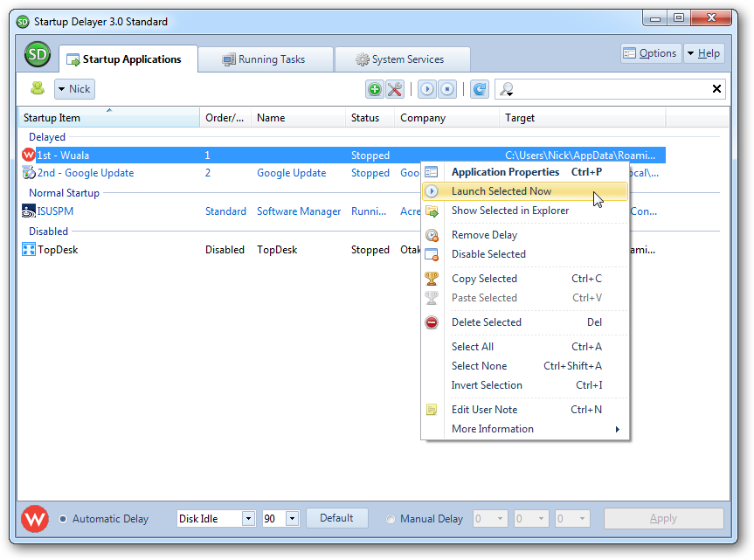Open the Nick user dropdown
Image resolution: width=754 pixels, height=560 pixels.
[x=74, y=89]
